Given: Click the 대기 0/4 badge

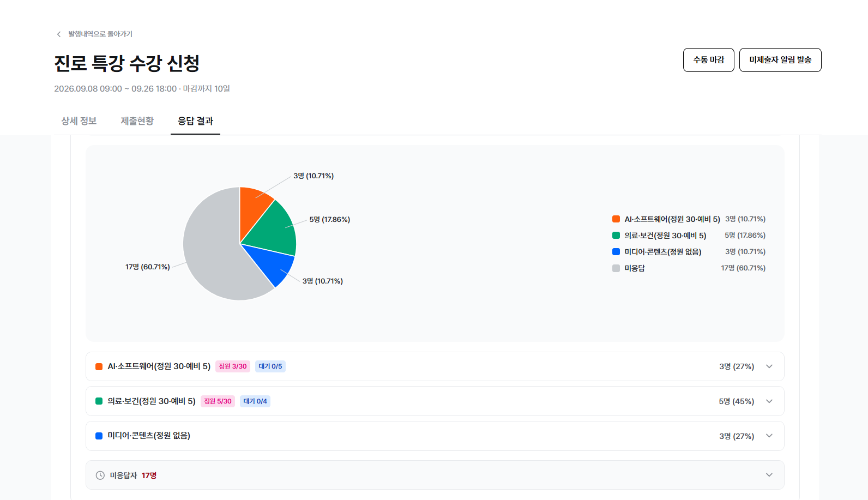Looking at the screenshot, I should tap(255, 401).
